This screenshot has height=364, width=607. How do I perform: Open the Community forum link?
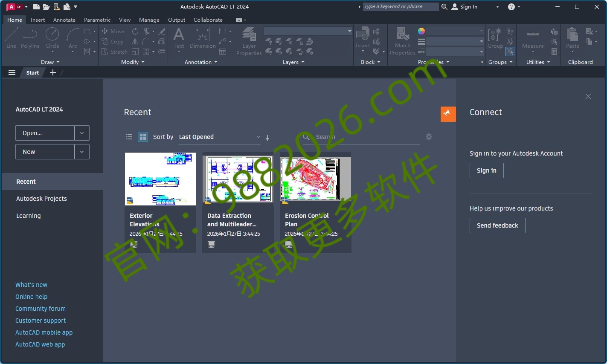(x=41, y=309)
